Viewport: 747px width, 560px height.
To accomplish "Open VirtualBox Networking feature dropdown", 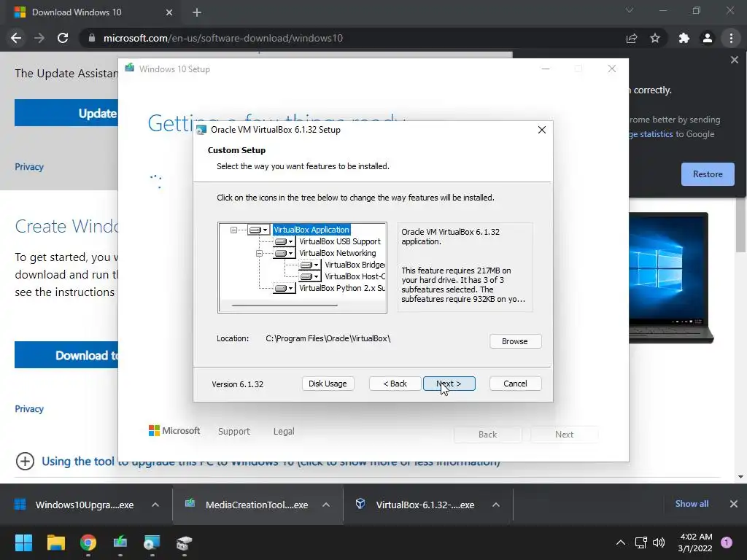I will tap(285, 253).
